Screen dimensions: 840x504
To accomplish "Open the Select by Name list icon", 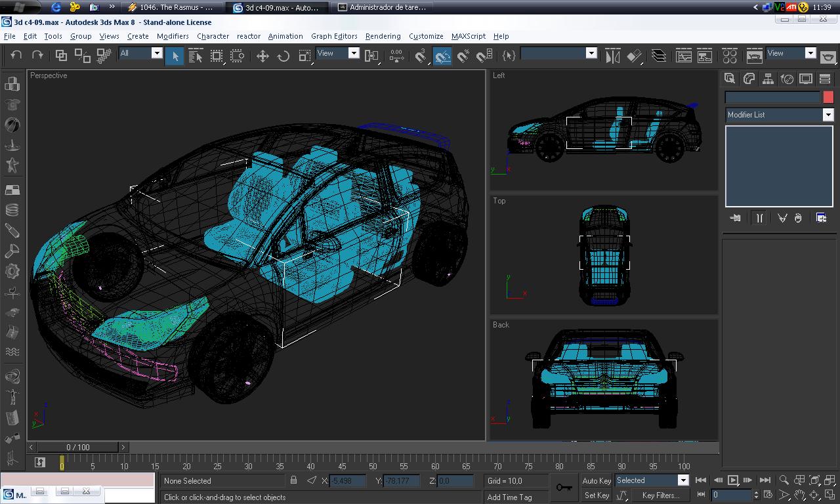I will pyautogui.click(x=196, y=56).
